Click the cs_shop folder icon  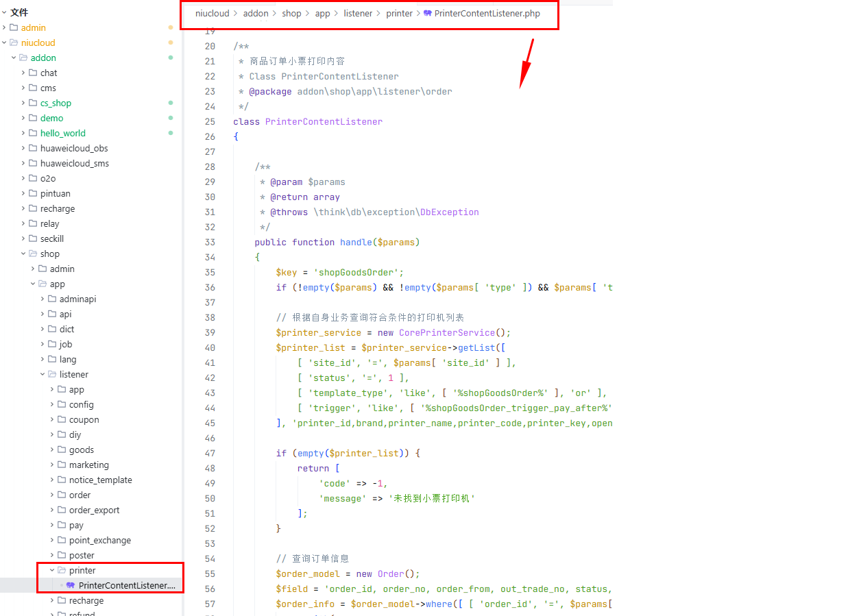(x=33, y=103)
